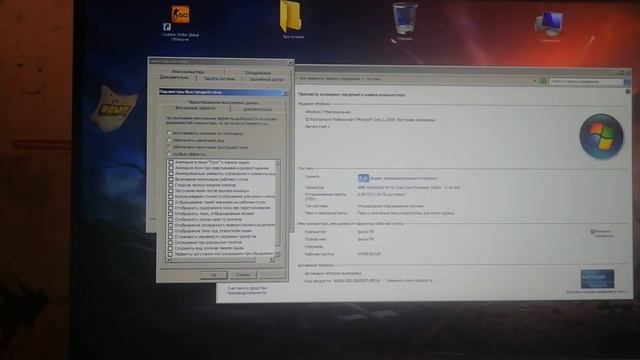The height and width of the screenshot is (360, 640).
Task: Enable 'Сохранить вид эскизов панели задач' checkbox
Action: [170, 248]
